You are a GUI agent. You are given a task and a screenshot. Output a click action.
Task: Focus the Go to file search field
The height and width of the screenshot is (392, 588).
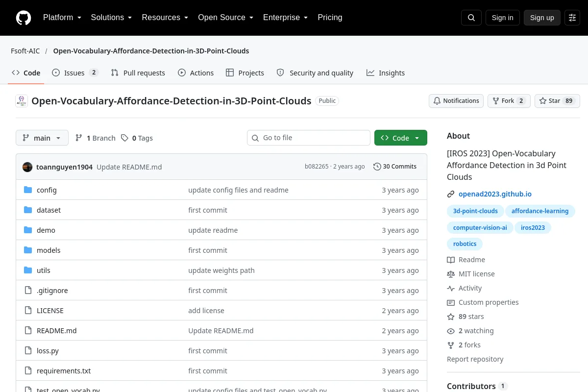(x=309, y=138)
